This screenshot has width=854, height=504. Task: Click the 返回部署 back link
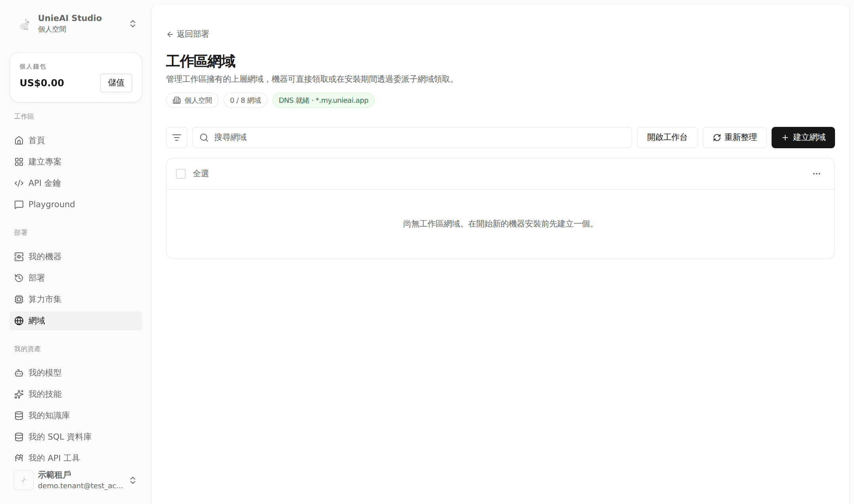[188, 34]
